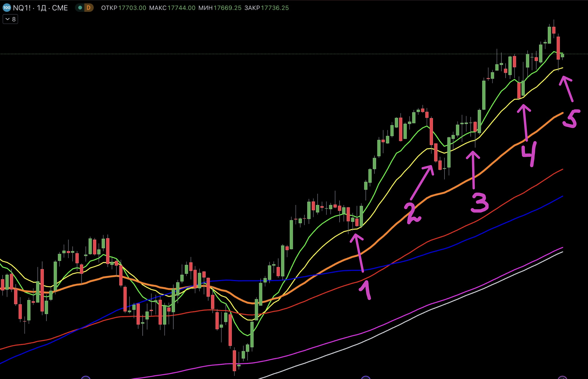The height and width of the screenshot is (379, 588).
Task: Click the last green candle on chart
Action: (562, 56)
